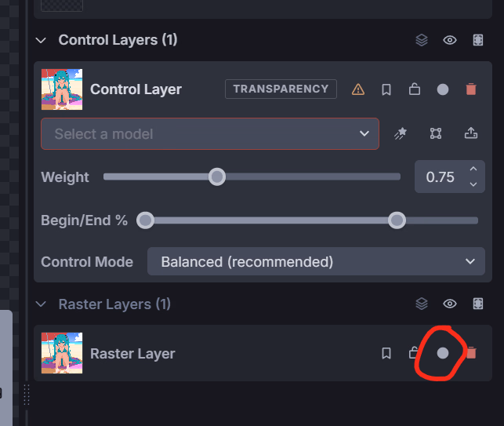Collapse the Raster Layers section
Image resolution: width=504 pixels, height=426 pixels.
(x=41, y=304)
